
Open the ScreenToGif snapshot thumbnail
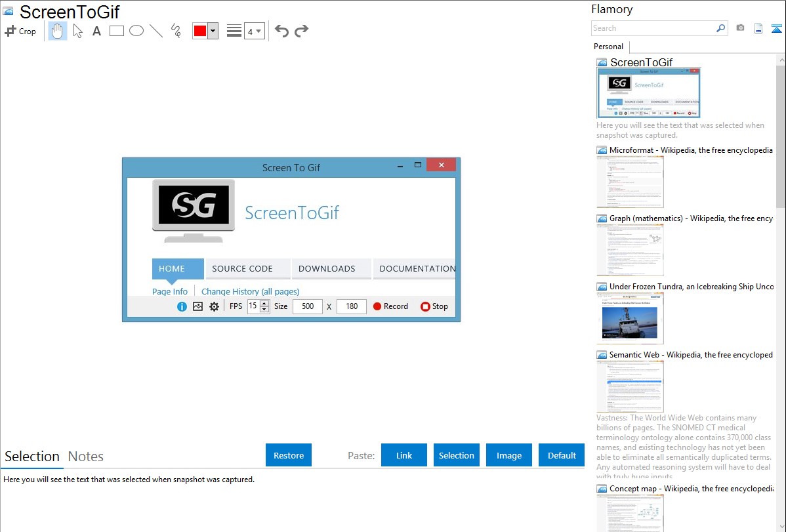(649, 93)
